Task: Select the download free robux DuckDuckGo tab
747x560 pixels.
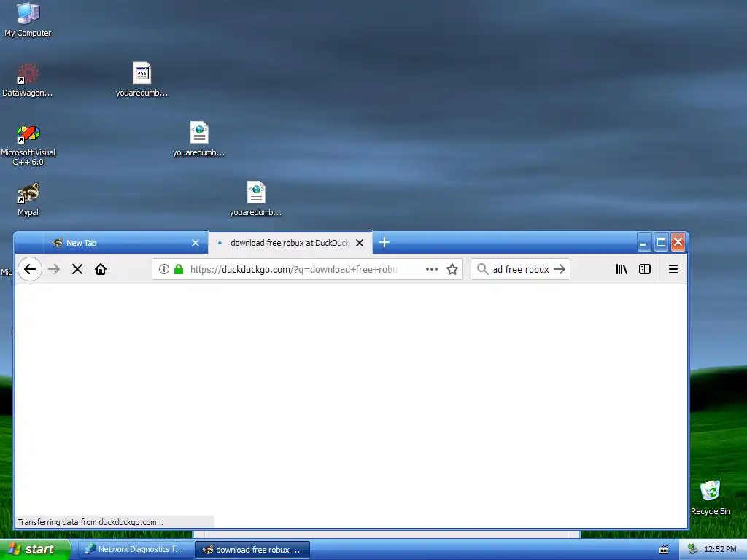Action: (x=290, y=243)
